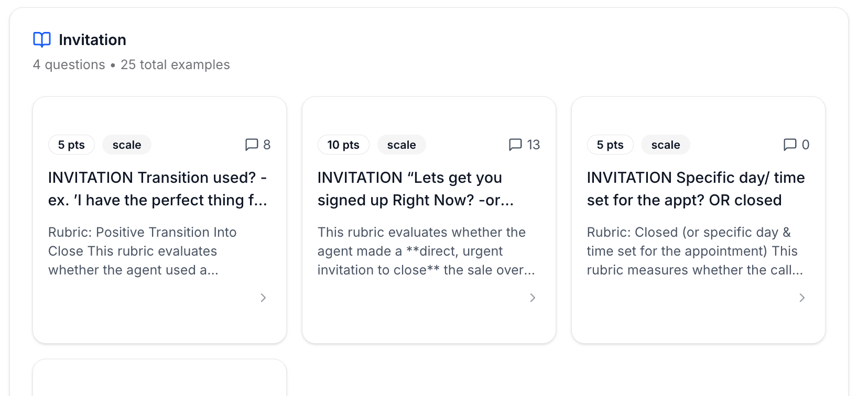
Task: Open INVITATION Transition used question title
Action: click(157, 189)
